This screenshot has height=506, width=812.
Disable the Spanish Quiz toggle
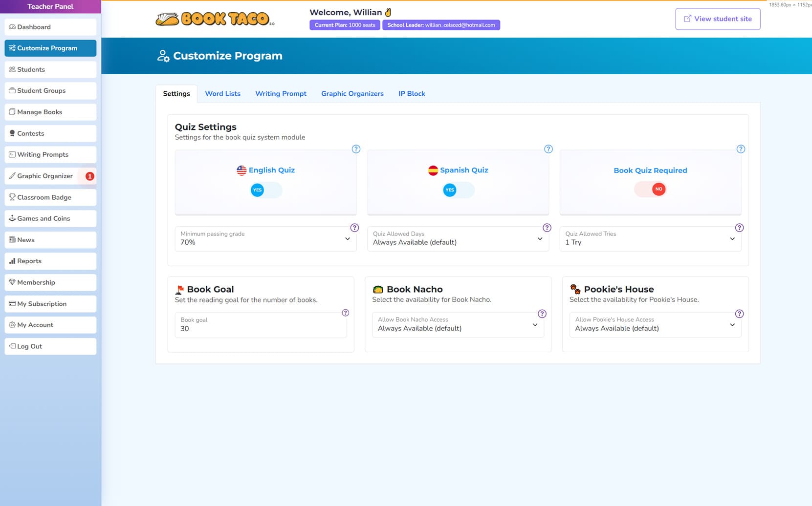(458, 190)
